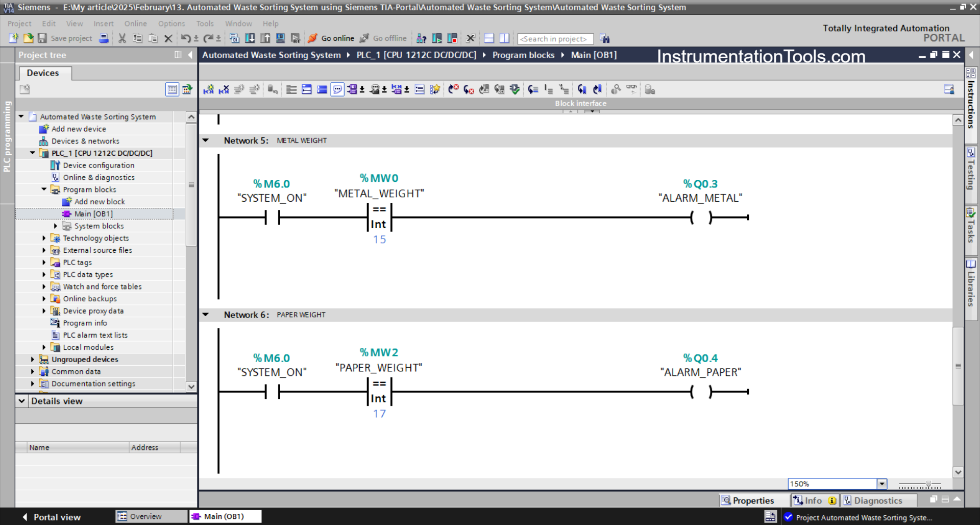
Task: Collapse Network 5 METAL WEIGHT
Action: click(x=206, y=140)
